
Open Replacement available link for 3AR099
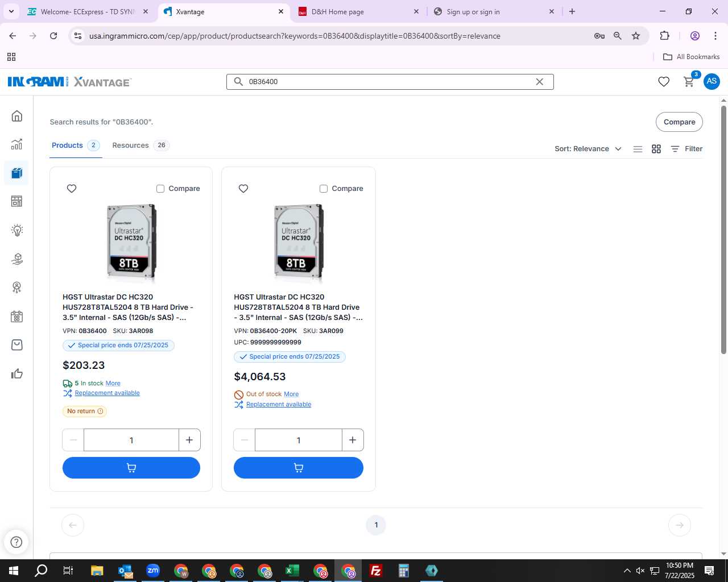tap(279, 405)
